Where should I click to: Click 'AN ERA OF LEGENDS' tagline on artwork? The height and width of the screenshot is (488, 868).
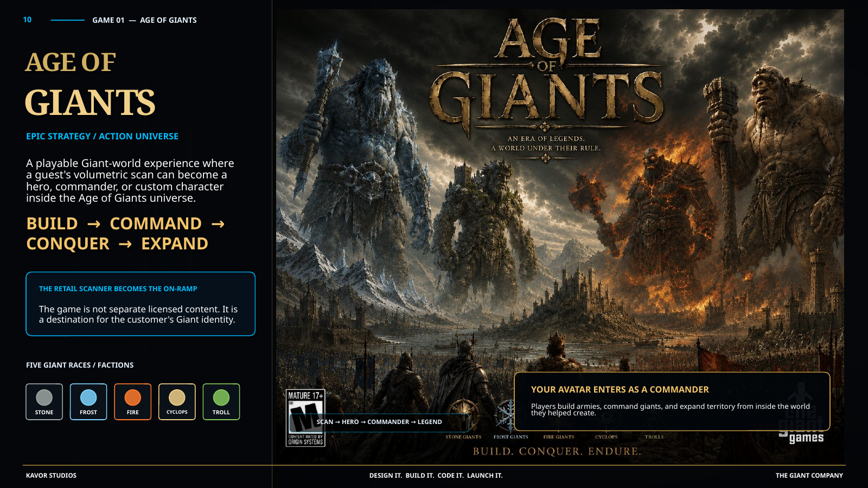pyautogui.click(x=546, y=138)
